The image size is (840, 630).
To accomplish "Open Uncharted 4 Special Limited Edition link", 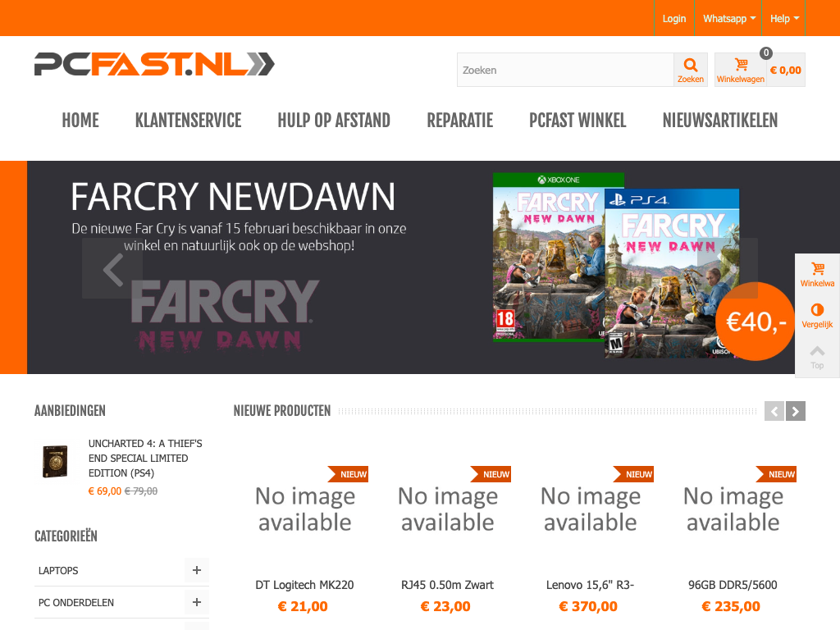I will [145, 458].
